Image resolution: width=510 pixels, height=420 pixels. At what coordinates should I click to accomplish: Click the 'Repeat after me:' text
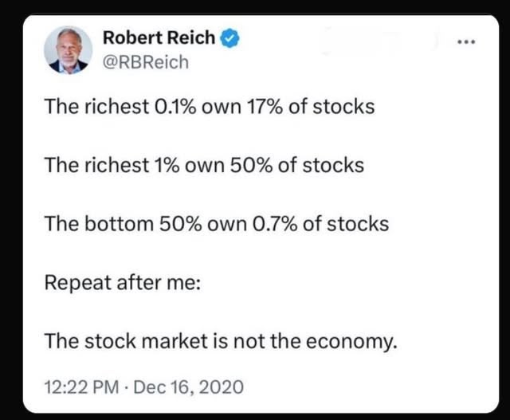pyautogui.click(x=123, y=282)
